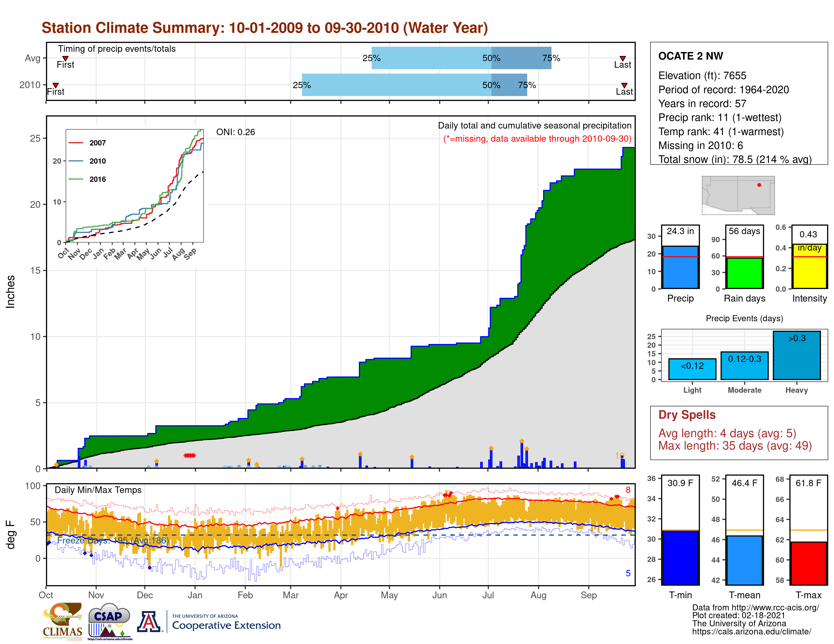Click the rcc-acis.org data source link

(755, 607)
